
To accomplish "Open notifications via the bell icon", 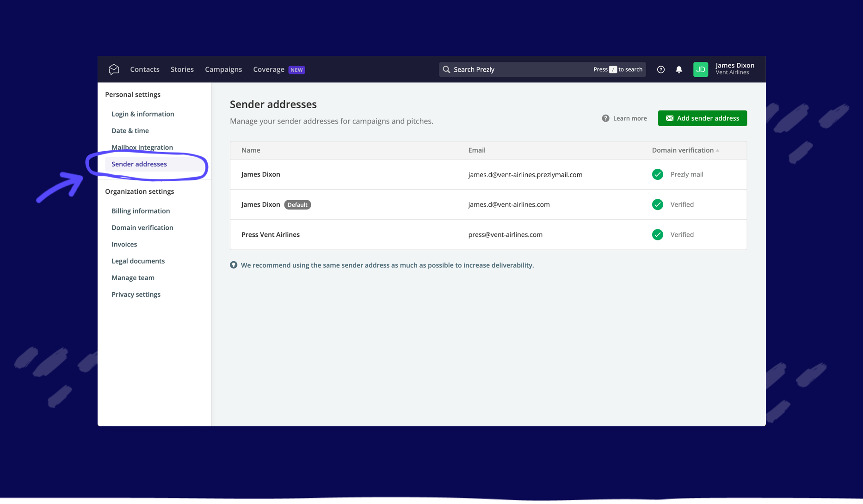I will coord(679,69).
